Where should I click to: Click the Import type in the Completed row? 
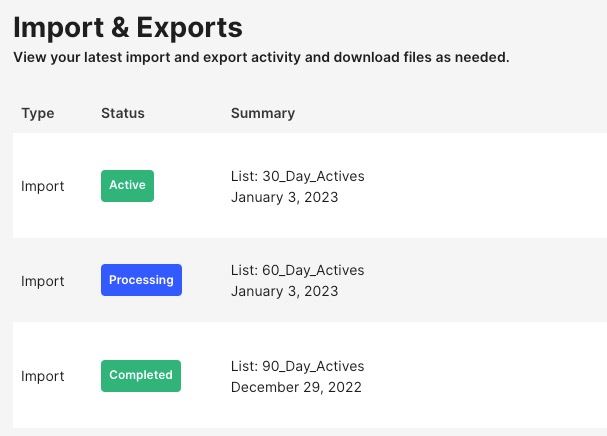43,377
